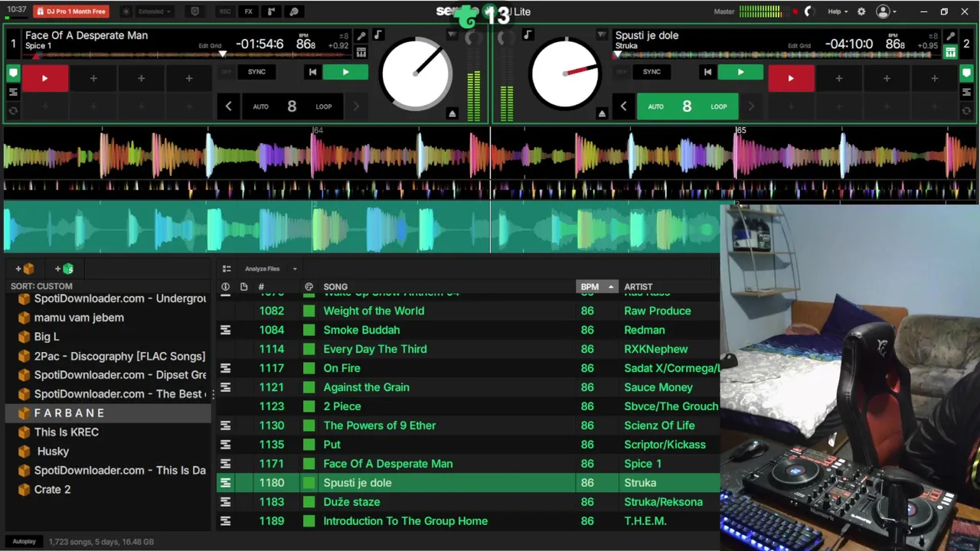Click deck 1 key lock music note

pyautogui.click(x=378, y=35)
